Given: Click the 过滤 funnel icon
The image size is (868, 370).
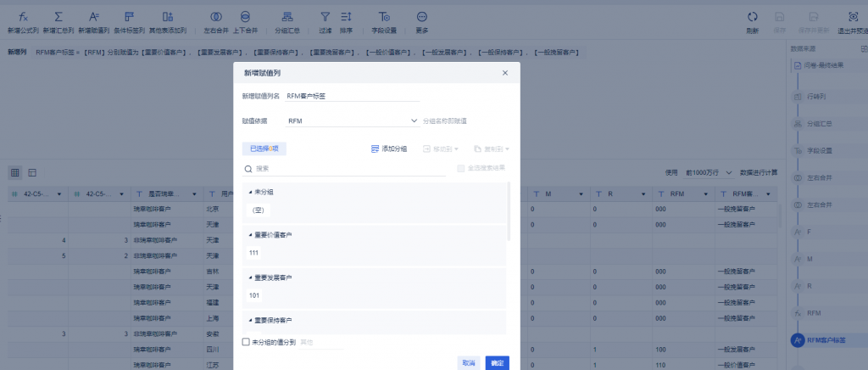Looking at the screenshot, I should click(x=325, y=17).
